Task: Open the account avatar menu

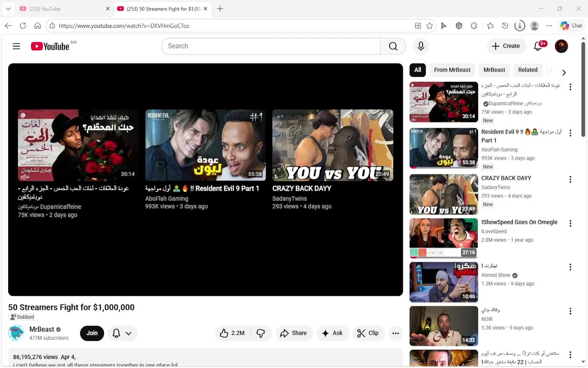Action: pyautogui.click(x=561, y=46)
